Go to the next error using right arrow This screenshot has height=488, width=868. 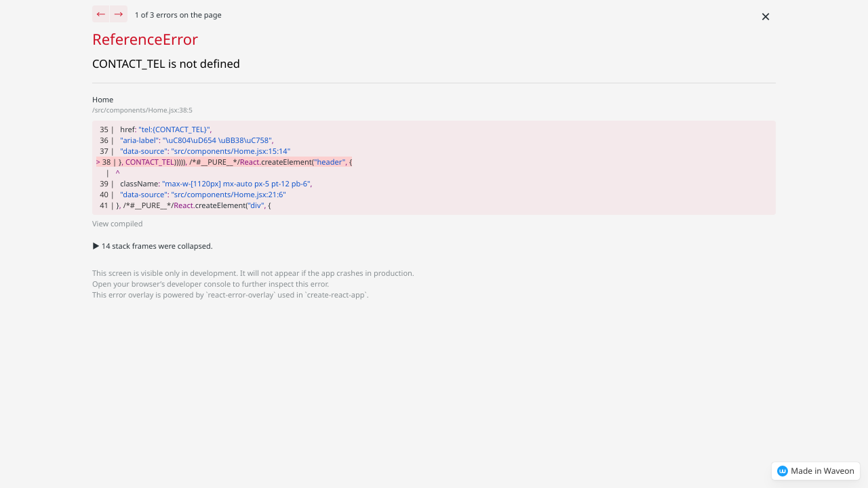[x=119, y=14]
